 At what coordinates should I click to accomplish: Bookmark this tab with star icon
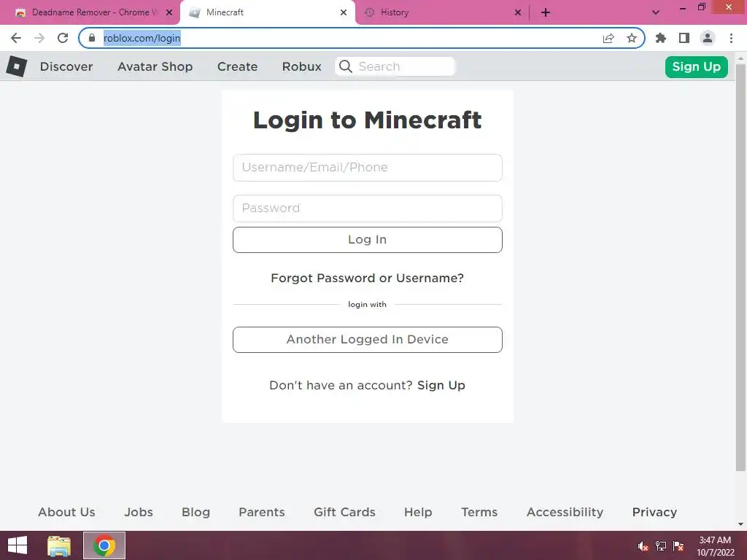(x=632, y=38)
